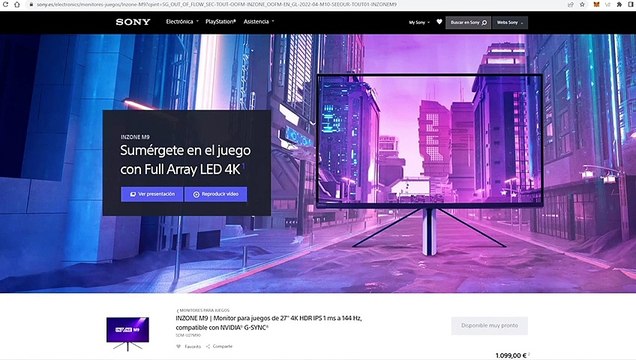Open the Webs Sony dropdown
The image size is (636, 360).
pyautogui.click(x=510, y=23)
